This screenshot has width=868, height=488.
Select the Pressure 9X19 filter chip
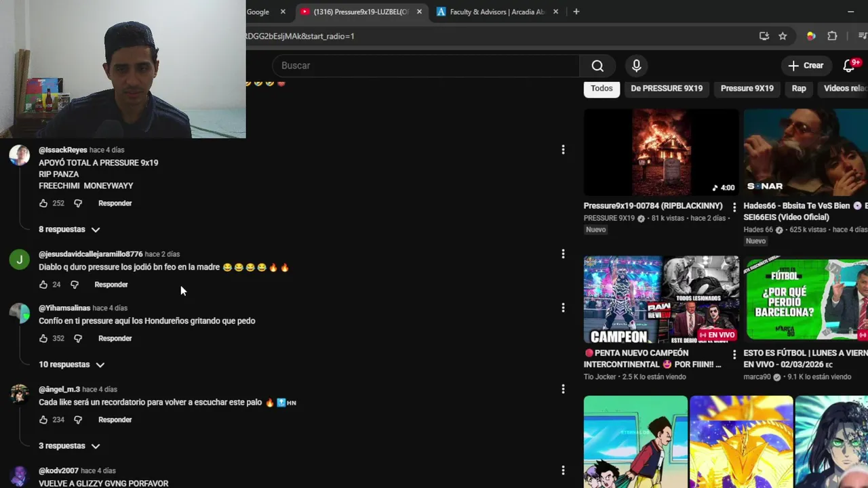coord(747,88)
